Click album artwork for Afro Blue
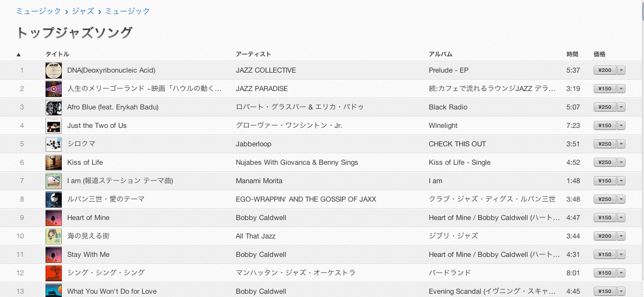644x297 pixels. click(53, 107)
